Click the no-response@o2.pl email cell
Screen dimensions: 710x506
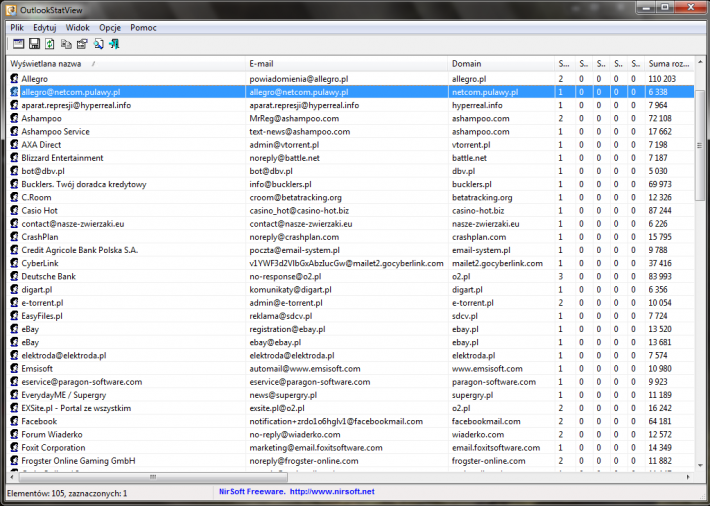285,276
